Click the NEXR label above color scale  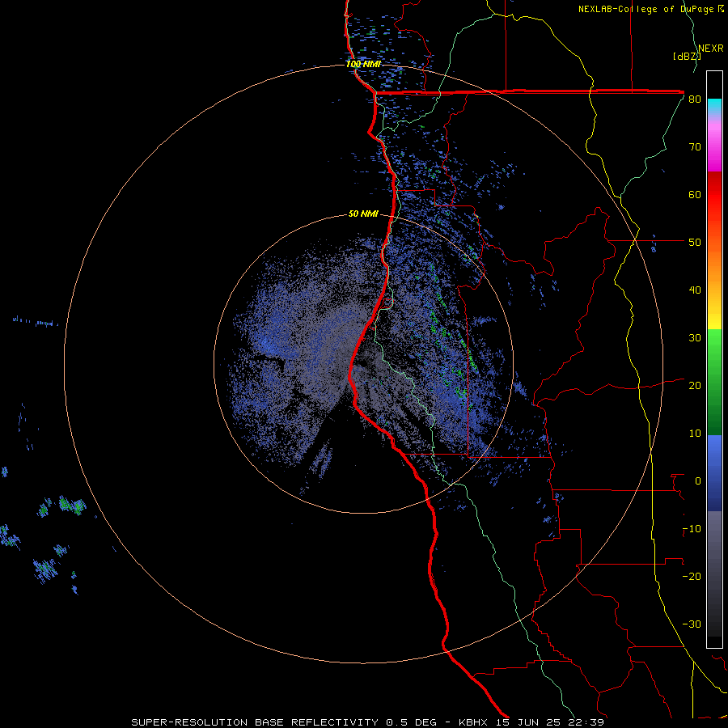[711, 49]
